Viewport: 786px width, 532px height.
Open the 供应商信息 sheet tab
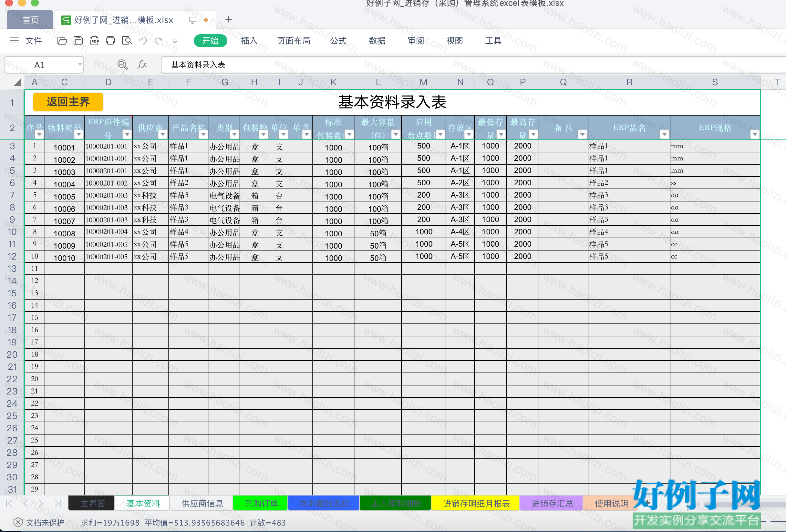click(x=202, y=504)
